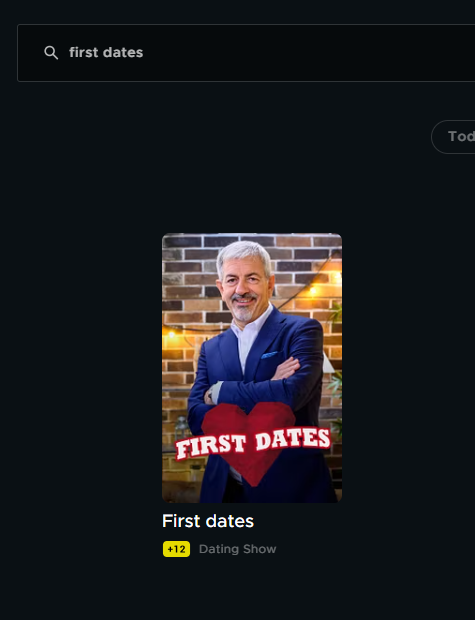
Task: Open the First dates poster thumbnail
Action: [x=252, y=368]
